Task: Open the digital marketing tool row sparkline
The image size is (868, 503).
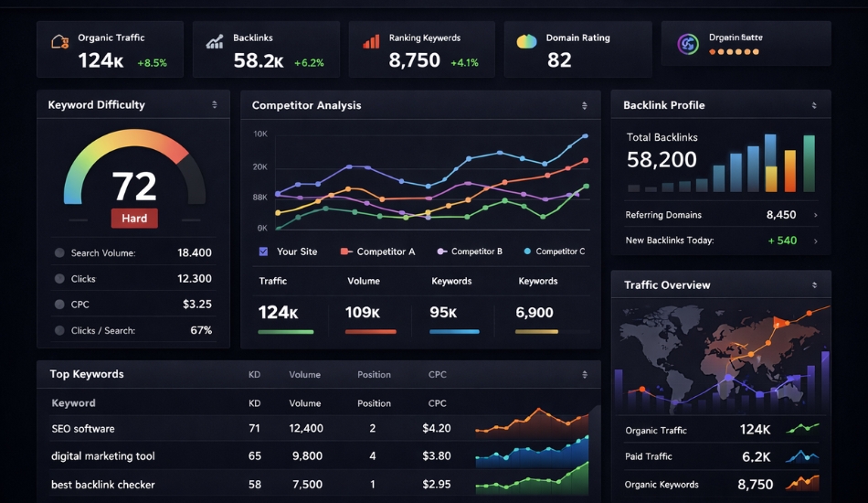Action: click(532, 452)
